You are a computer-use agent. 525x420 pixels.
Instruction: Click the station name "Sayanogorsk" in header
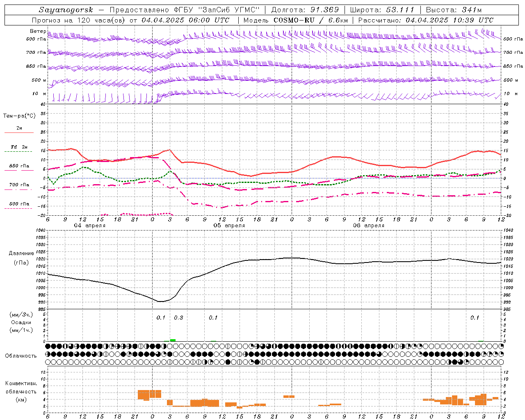tap(66, 10)
